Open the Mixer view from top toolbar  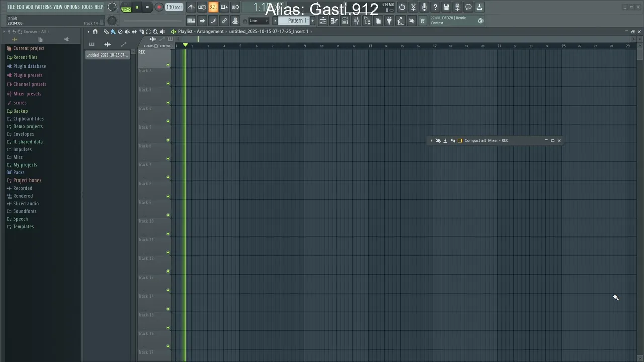coord(356,21)
